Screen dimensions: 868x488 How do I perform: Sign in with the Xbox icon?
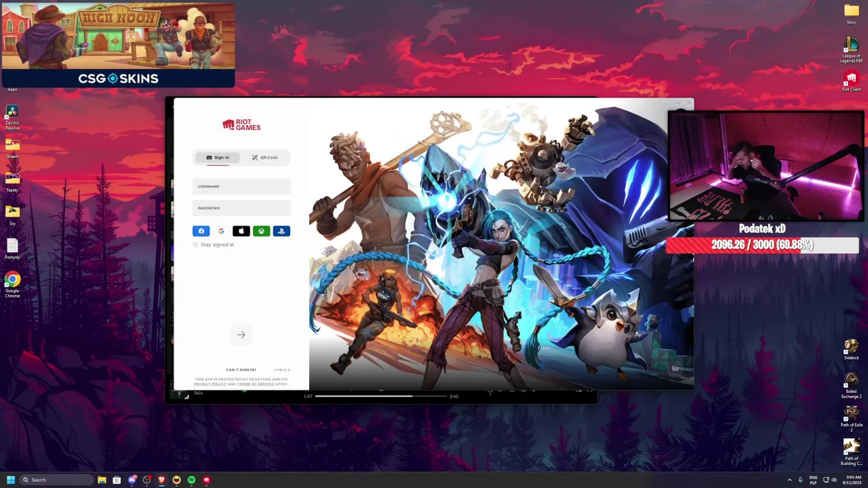261,231
